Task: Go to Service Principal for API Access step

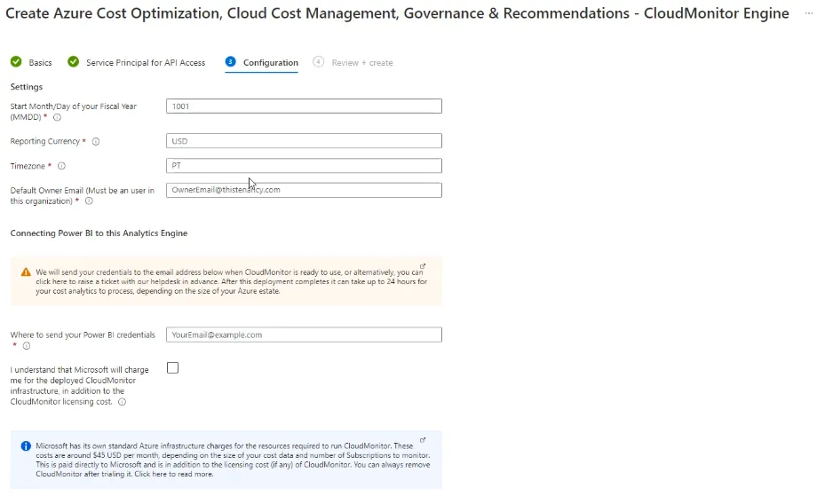Action: pyautogui.click(x=146, y=62)
